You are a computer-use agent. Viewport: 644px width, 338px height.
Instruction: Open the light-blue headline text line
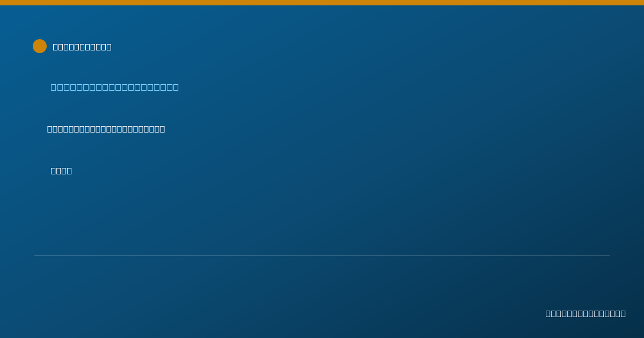point(115,87)
